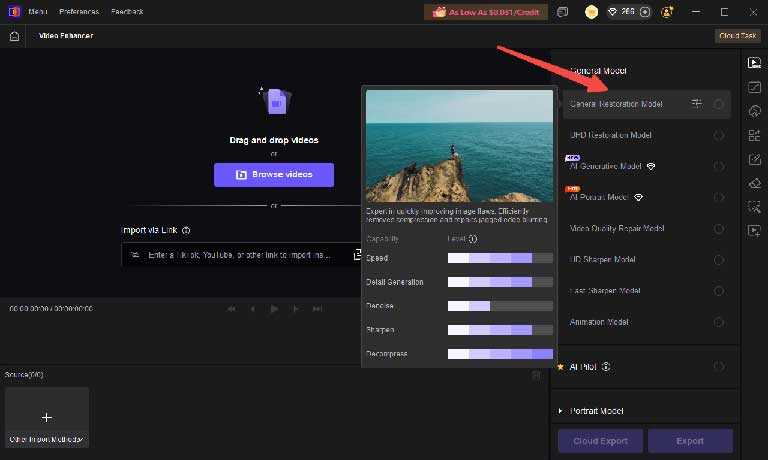Click the diamond icon next to AI Portrait Model
Viewport: 768px width, 460px height.
coord(638,197)
